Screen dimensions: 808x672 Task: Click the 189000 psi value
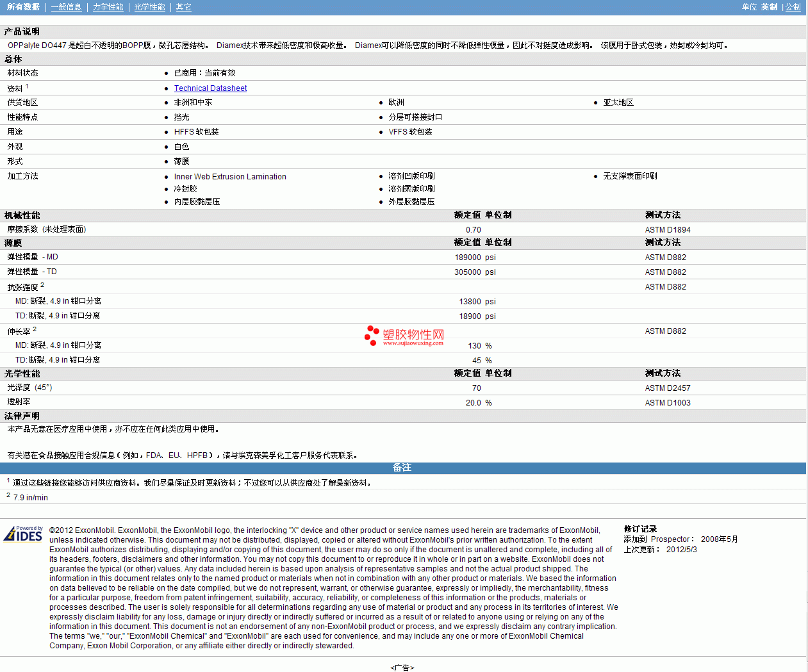(475, 258)
